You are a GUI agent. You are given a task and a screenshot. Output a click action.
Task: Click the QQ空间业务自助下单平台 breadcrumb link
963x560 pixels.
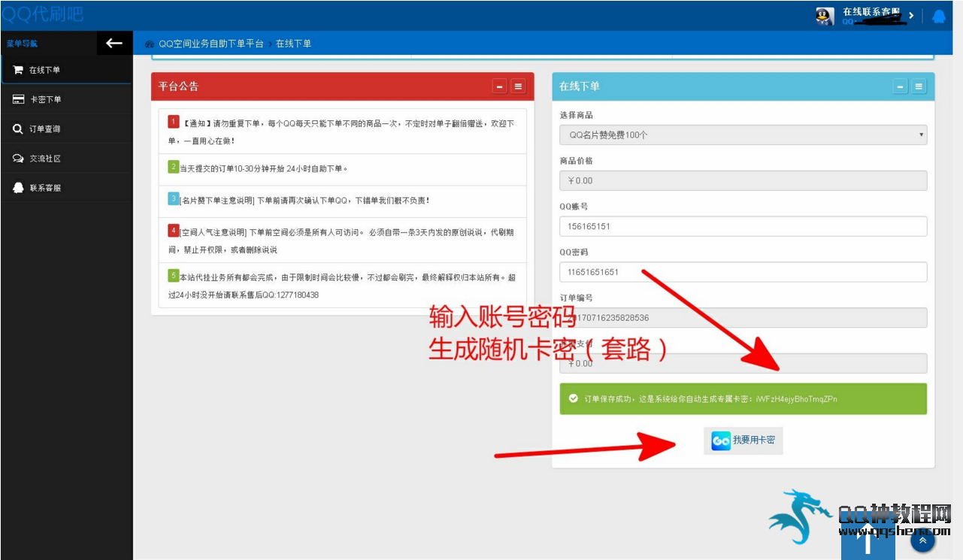point(210,44)
